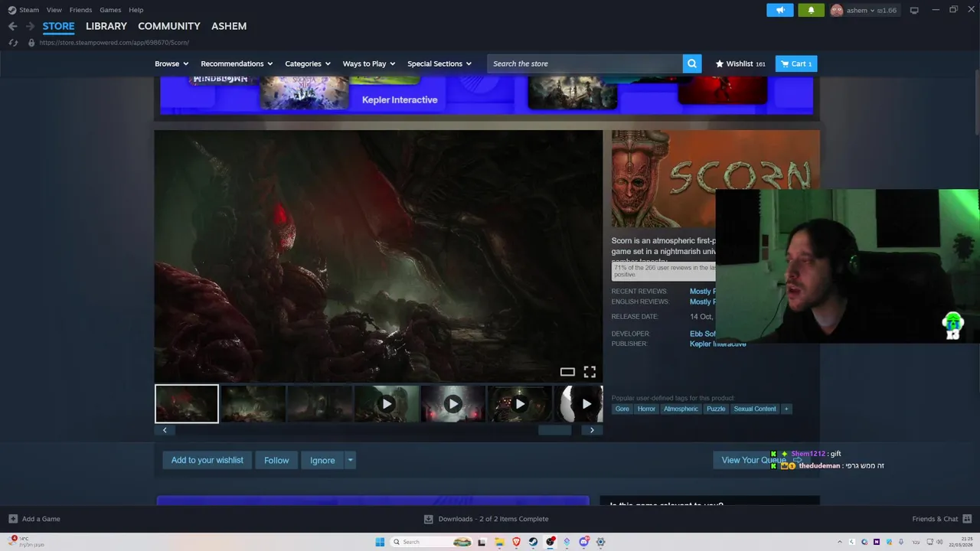980x551 pixels.
Task: Open Discord from the taskbar
Action: click(583, 542)
